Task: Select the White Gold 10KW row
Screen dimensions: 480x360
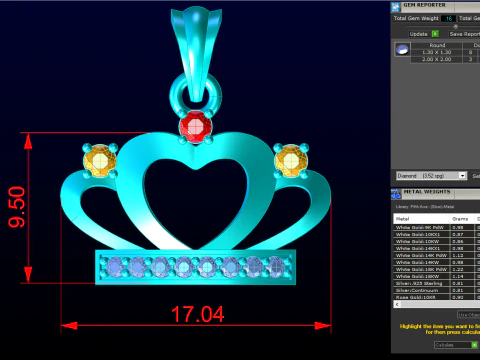Action: coord(437,241)
